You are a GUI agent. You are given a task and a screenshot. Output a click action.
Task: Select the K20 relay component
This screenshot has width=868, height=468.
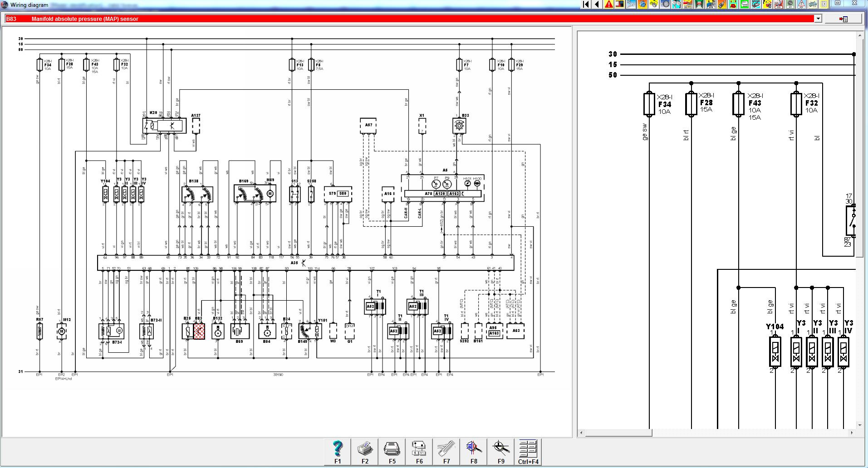click(x=165, y=125)
